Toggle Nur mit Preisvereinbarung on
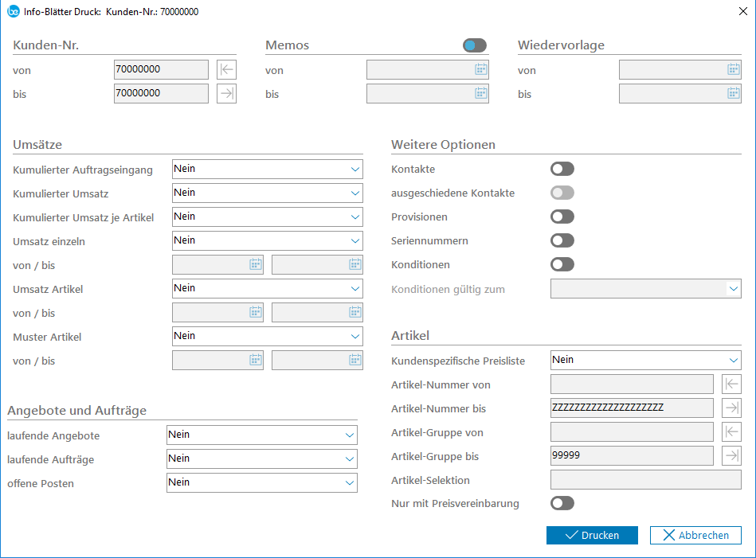The width and height of the screenshot is (756, 558). (x=562, y=503)
